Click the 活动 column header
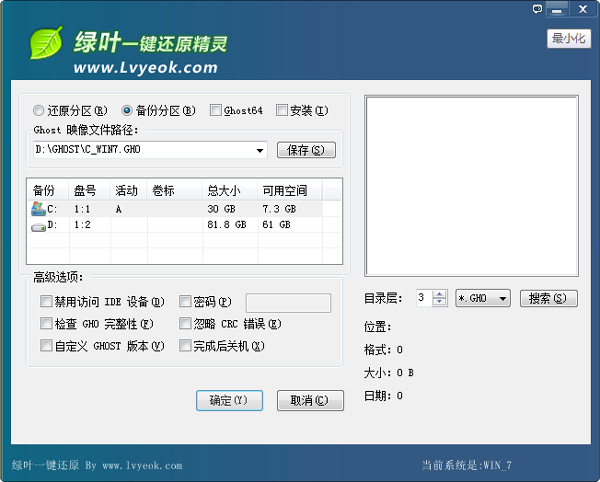Viewport: 600px width, 482px height. pos(128,190)
